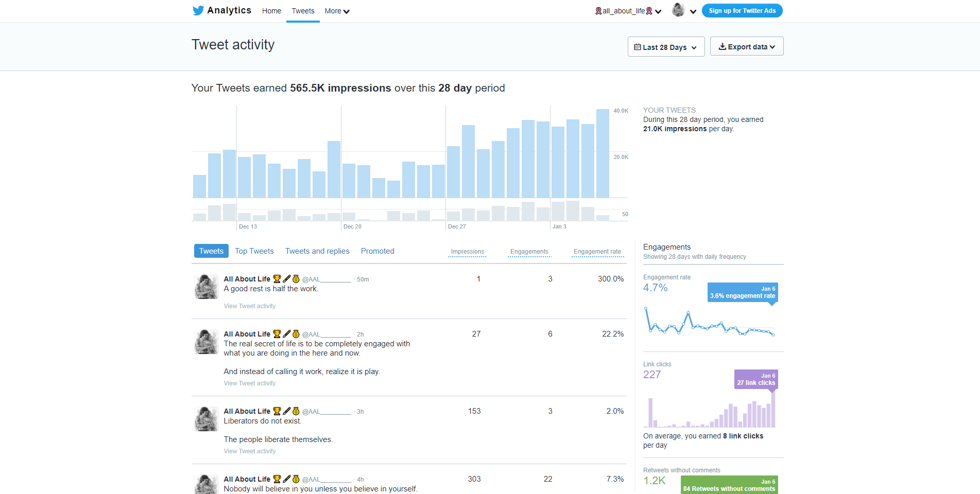This screenshot has height=494, width=980.
Task: Click the '84 Retweets without comments' tooltip
Action: pyautogui.click(x=729, y=485)
